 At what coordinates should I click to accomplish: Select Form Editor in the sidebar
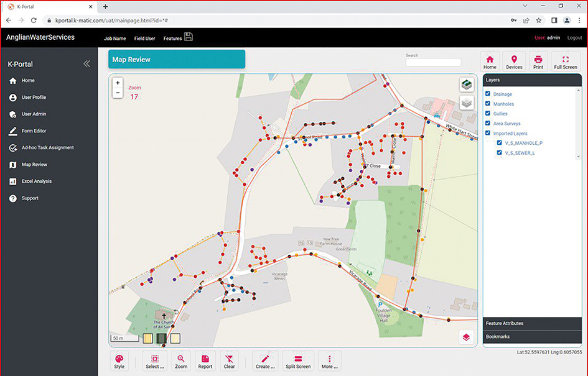coord(34,131)
